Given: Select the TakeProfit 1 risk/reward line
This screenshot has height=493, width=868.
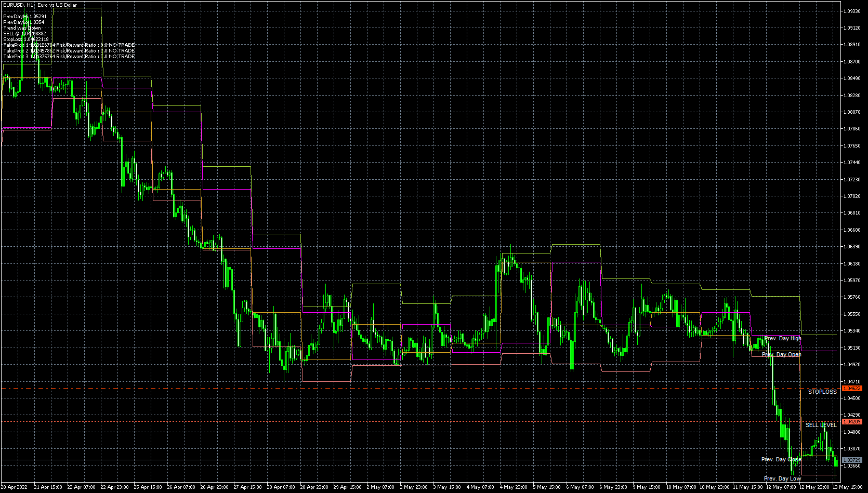Looking at the screenshot, I should click(69, 45).
